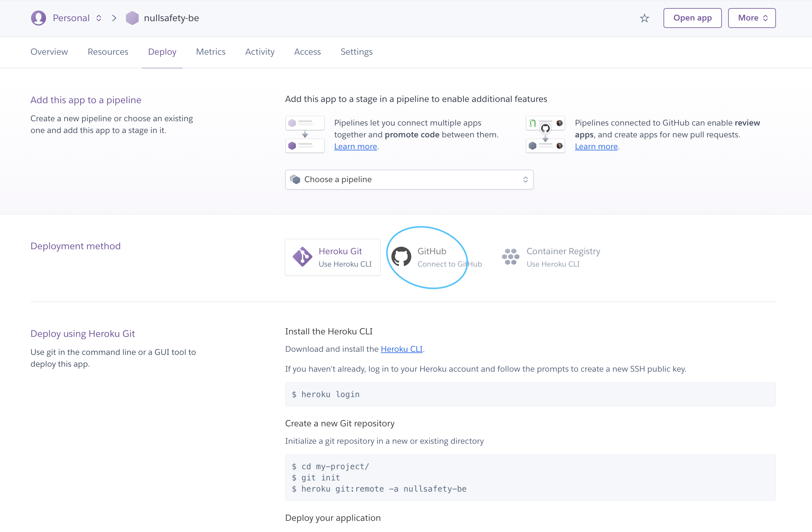Click the promote code pipeline illustration

click(x=305, y=135)
